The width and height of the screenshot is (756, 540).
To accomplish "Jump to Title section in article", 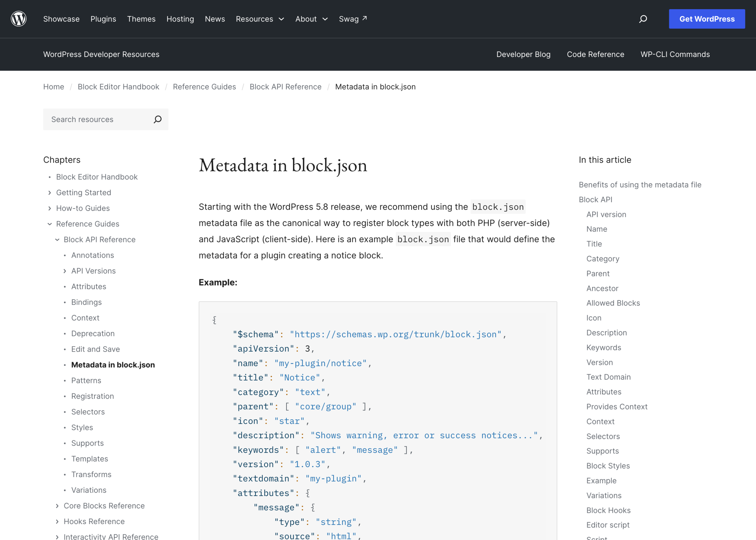I will pos(594,244).
